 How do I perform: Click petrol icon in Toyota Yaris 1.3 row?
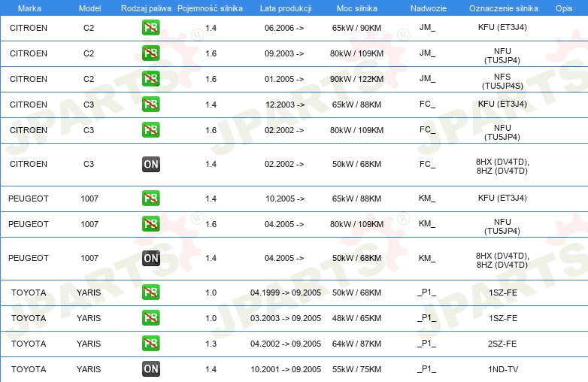(x=150, y=344)
